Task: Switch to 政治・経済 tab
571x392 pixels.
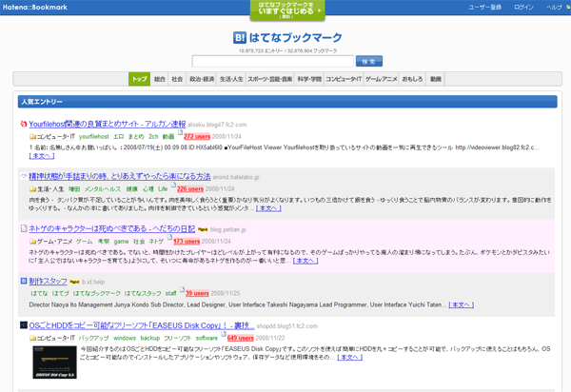Action: point(202,79)
